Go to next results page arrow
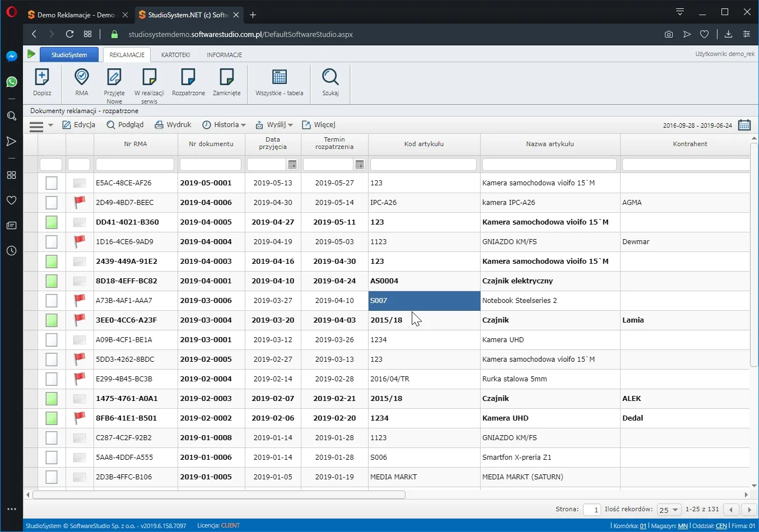 pos(749,510)
